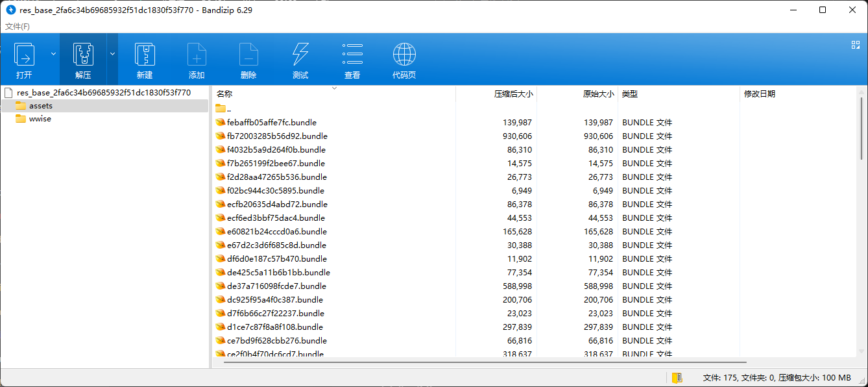Click the 添加 (Add) toolbar icon

tap(197, 54)
